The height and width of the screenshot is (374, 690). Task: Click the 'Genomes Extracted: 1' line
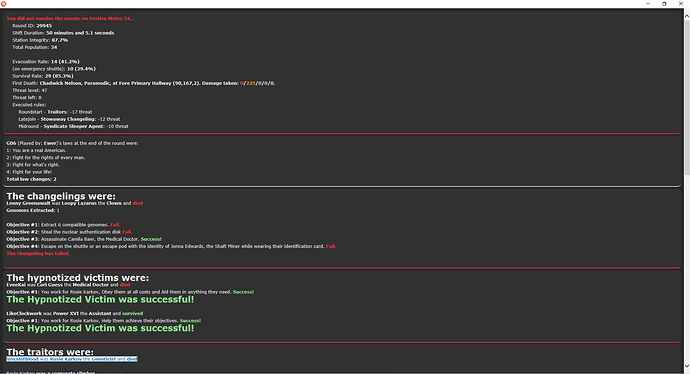pyautogui.click(x=33, y=210)
